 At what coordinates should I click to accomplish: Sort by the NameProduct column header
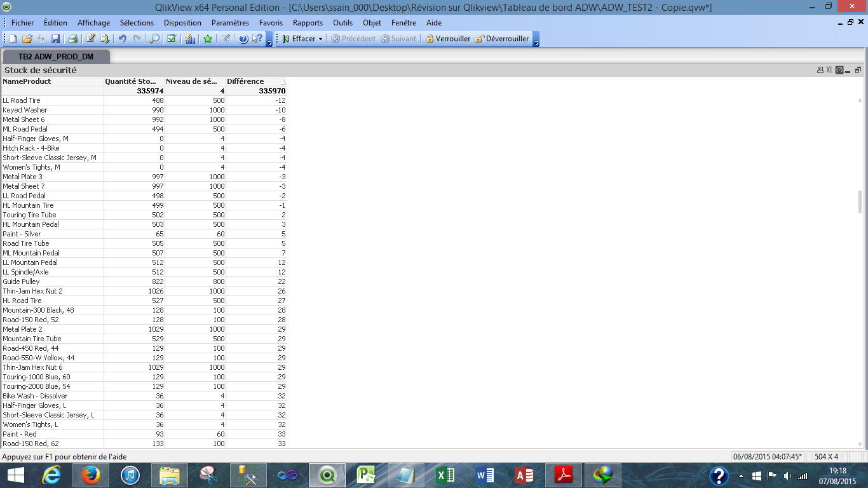click(x=53, y=81)
